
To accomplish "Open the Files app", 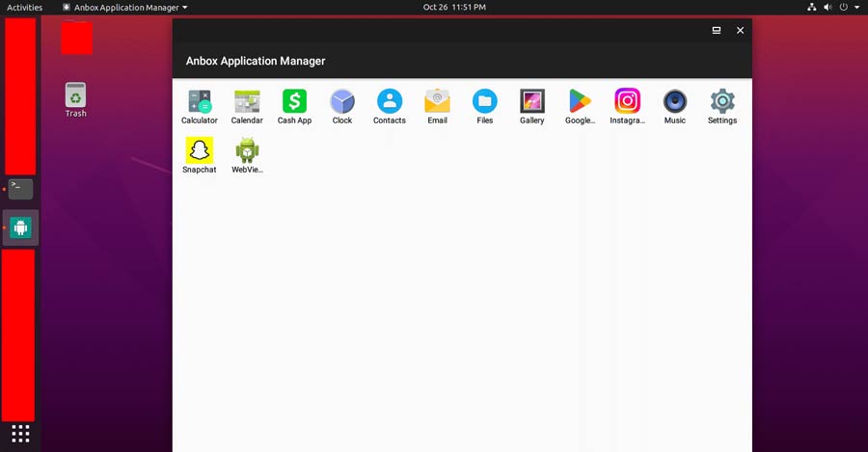I will click(485, 106).
